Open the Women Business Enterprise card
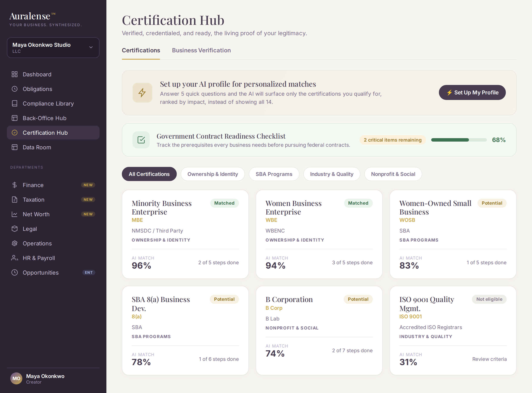Screen dimensions: 532x393 319,234
